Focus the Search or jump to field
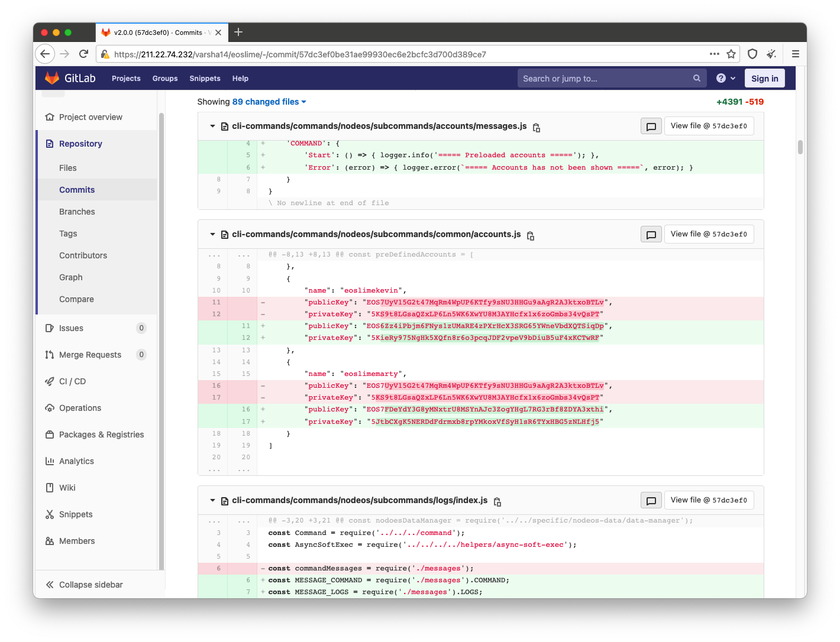The height and width of the screenshot is (642, 840). tap(612, 78)
